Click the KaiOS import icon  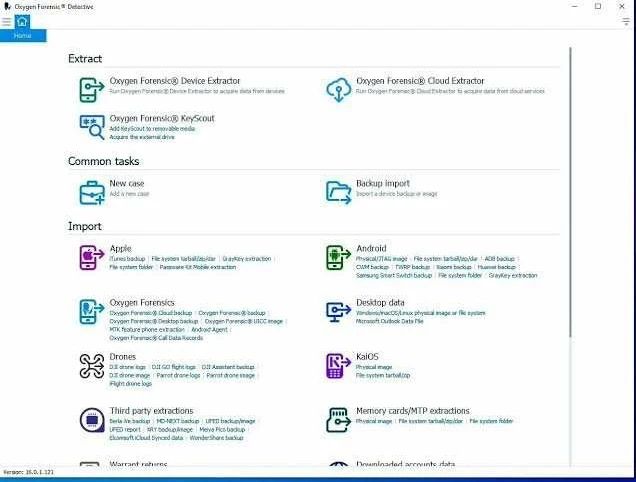[x=339, y=366]
